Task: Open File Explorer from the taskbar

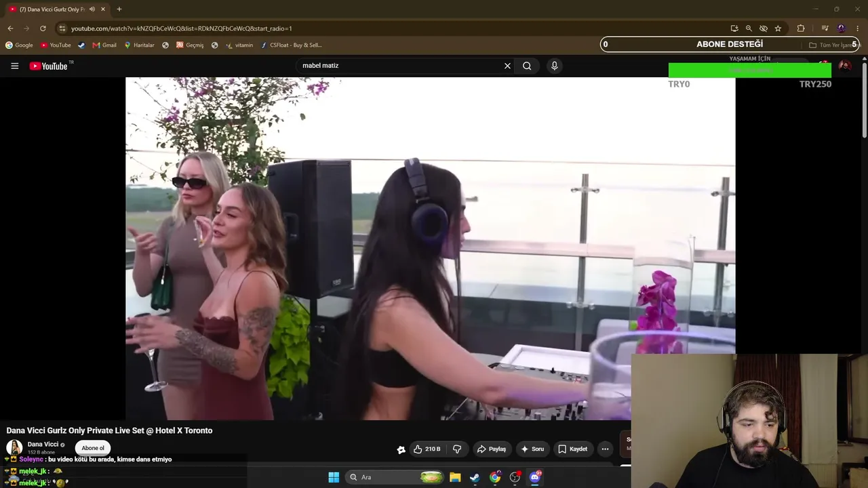Action: (455, 477)
